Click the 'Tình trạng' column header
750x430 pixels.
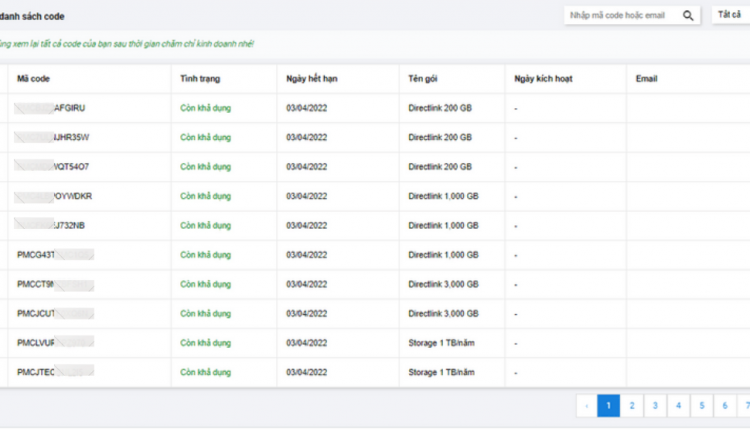pyautogui.click(x=200, y=79)
